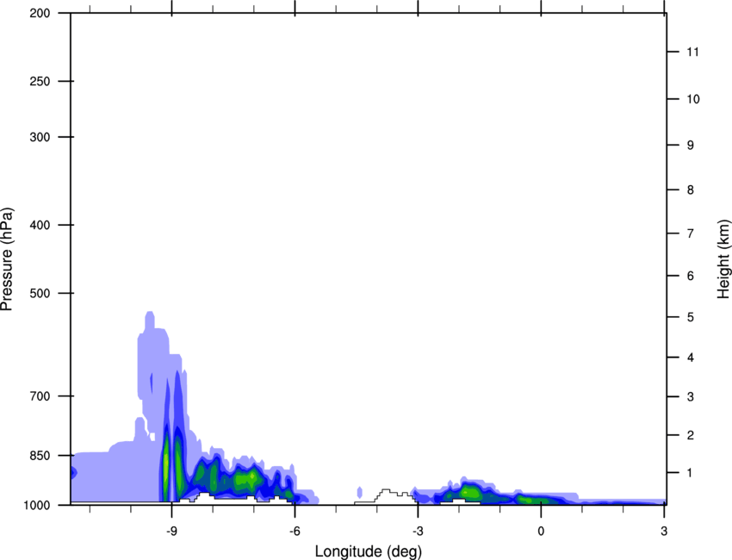Pick the 6 km height label
This screenshot has width=732, height=560.
pos(691,276)
